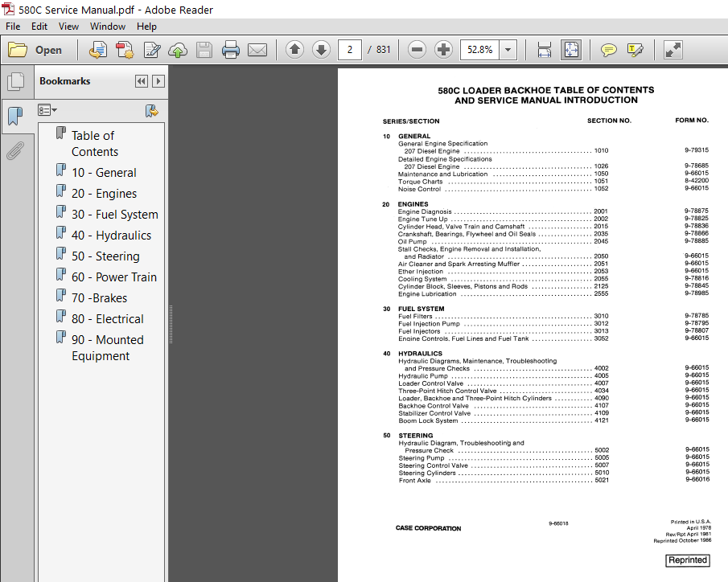The height and width of the screenshot is (582, 728).
Task: Click 'Cooling System' entry in the page
Action: click(422, 279)
